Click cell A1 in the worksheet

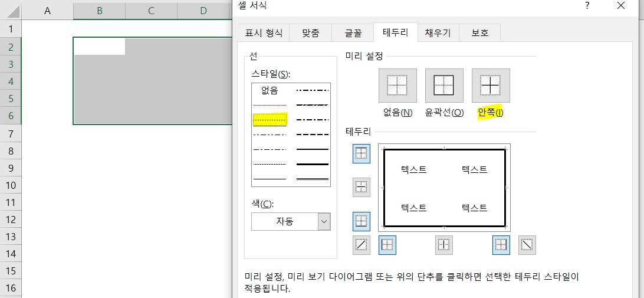[47, 29]
